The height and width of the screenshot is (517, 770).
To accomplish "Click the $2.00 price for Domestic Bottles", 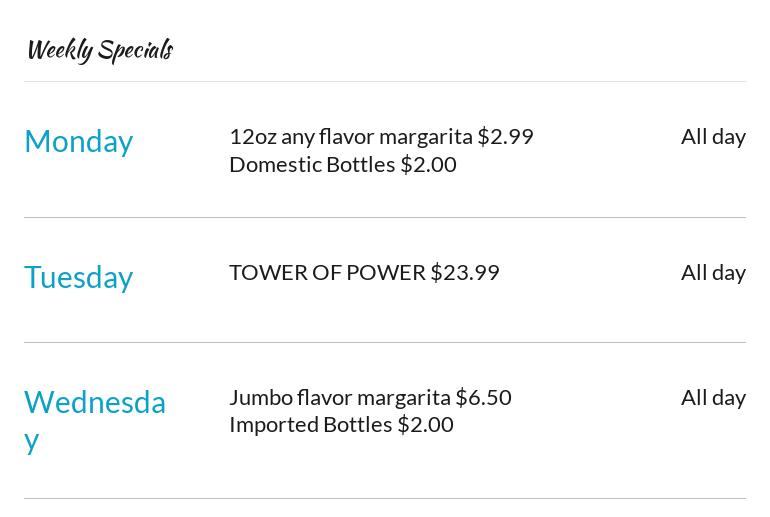I will [428, 164].
